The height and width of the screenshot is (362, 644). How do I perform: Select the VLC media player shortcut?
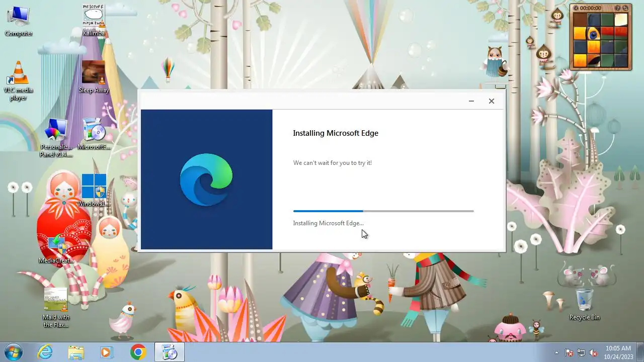[19, 81]
